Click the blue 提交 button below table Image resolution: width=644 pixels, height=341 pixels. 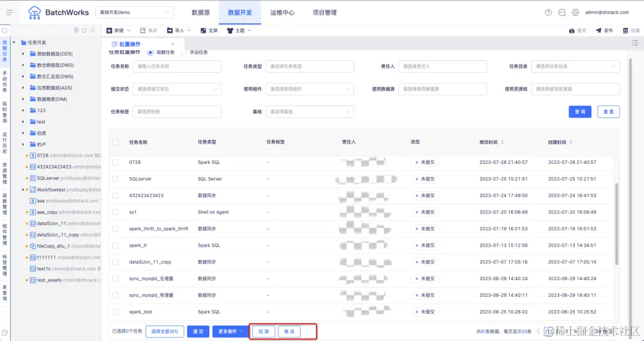tap(199, 331)
